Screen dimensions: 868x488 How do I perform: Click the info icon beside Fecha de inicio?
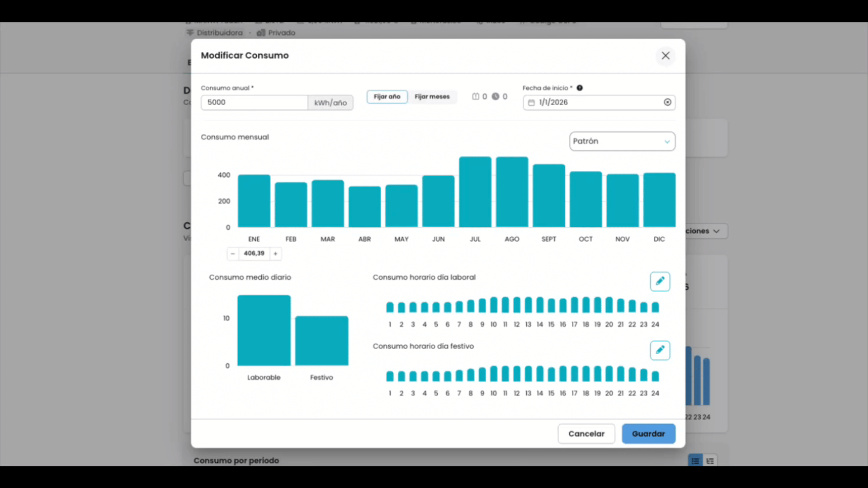tap(580, 88)
